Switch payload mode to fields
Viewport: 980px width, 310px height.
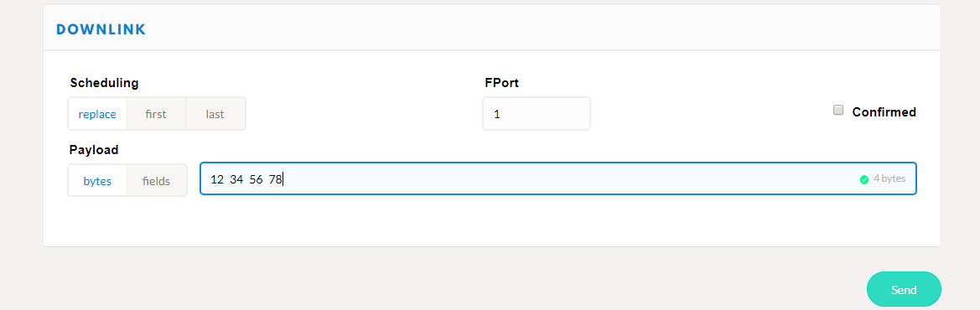pyautogui.click(x=156, y=181)
